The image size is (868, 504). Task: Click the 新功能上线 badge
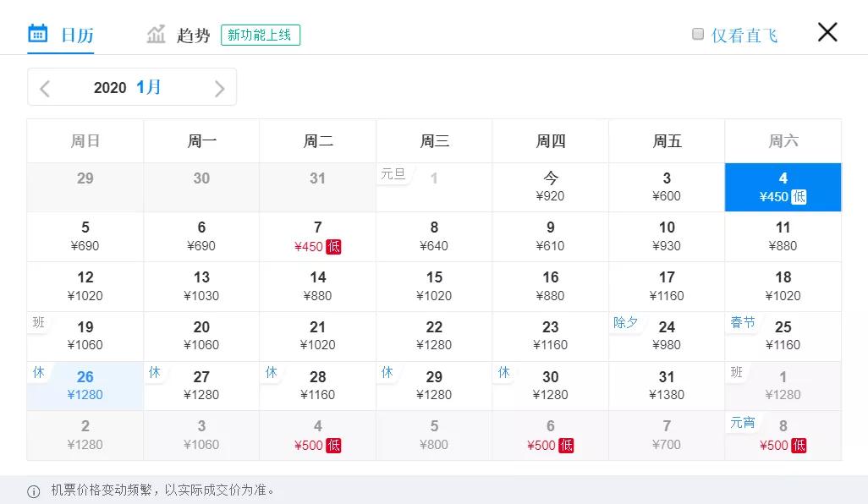[x=260, y=36]
